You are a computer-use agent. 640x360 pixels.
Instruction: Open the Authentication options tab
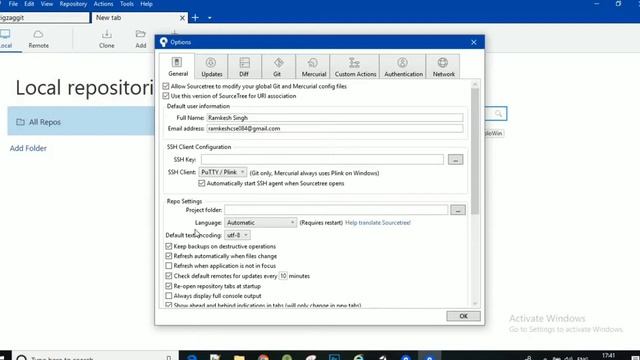(403, 67)
